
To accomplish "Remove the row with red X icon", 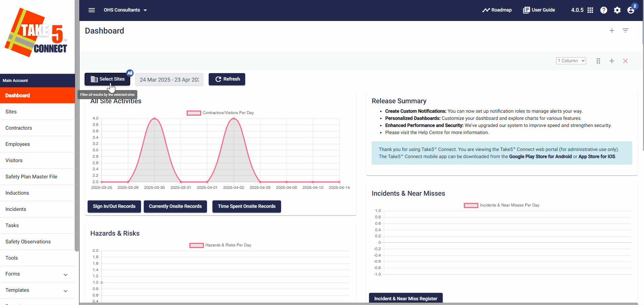I will [625, 61].
